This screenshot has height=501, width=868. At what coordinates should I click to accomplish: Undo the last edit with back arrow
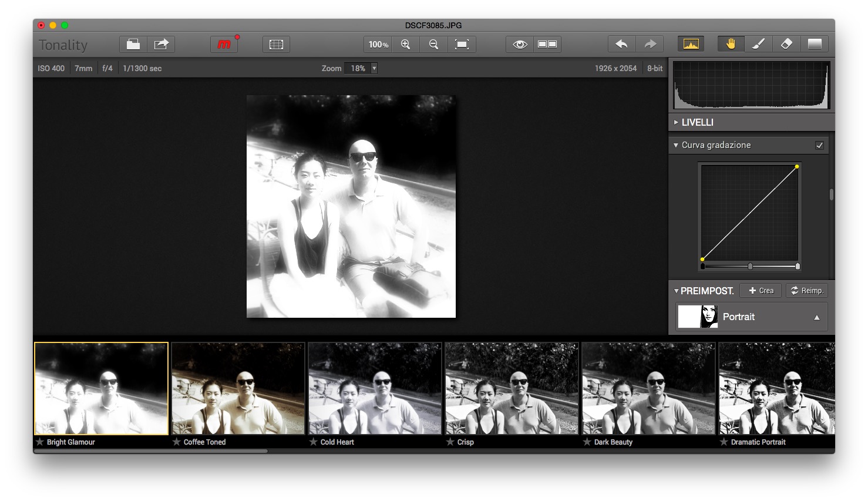621,45
